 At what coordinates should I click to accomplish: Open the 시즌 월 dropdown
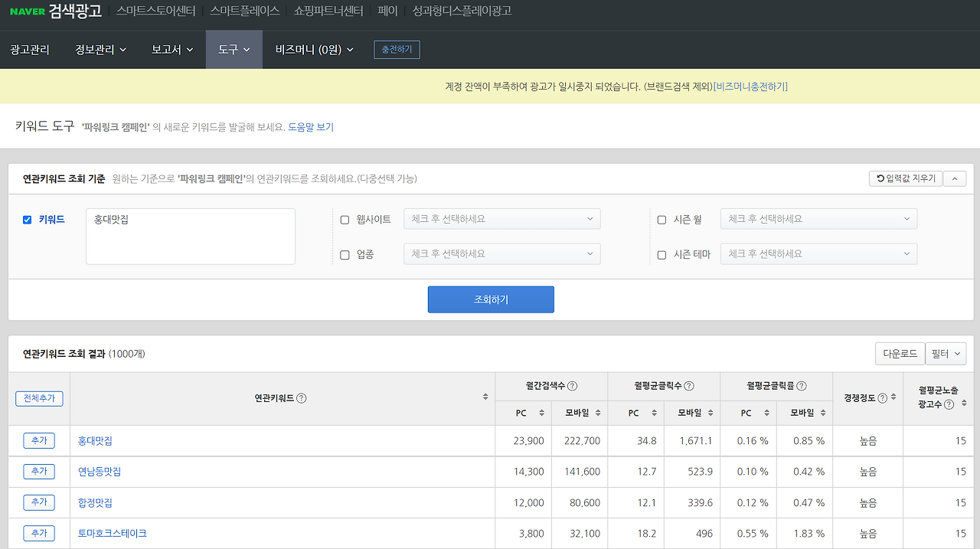tap(818, 219)
